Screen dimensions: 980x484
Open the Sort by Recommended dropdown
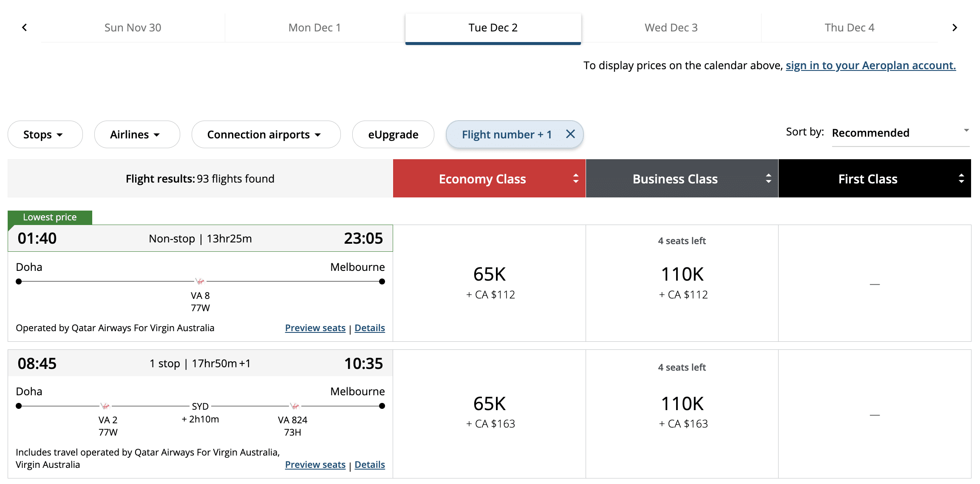[900, 133]
